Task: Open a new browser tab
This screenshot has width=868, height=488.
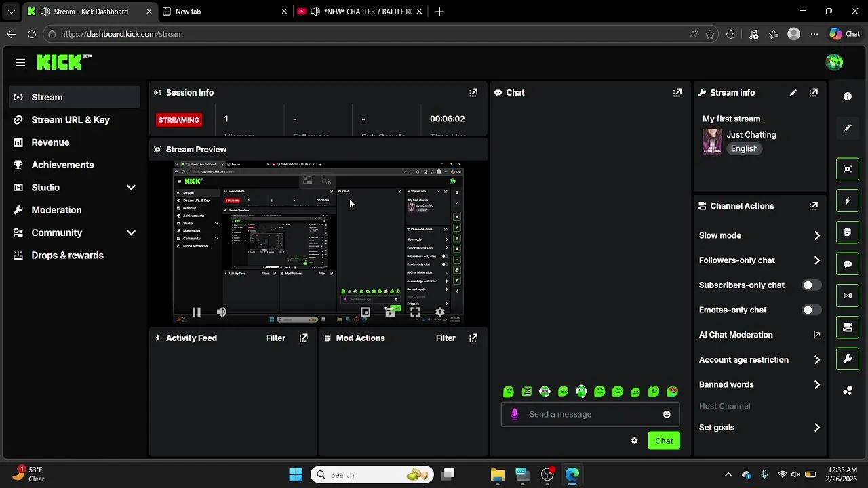Action: click(x=439, y=12)
